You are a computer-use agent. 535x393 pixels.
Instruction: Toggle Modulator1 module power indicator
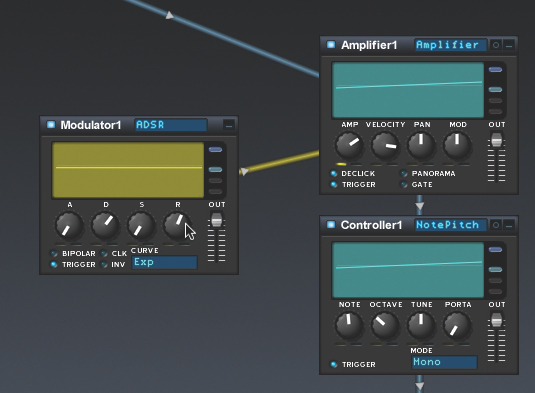pos(51,125)
